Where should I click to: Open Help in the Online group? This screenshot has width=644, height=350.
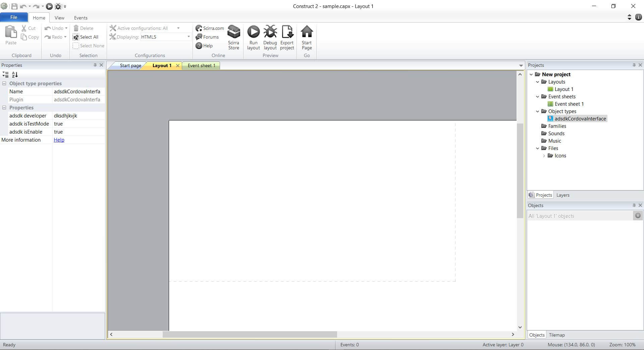coord(204,46)
